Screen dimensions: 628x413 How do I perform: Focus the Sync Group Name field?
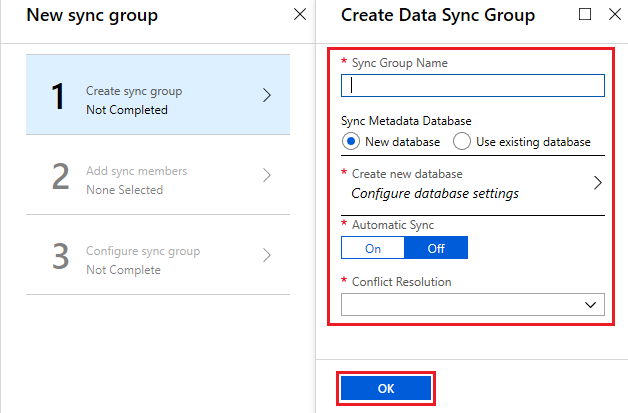click(473, 85)
